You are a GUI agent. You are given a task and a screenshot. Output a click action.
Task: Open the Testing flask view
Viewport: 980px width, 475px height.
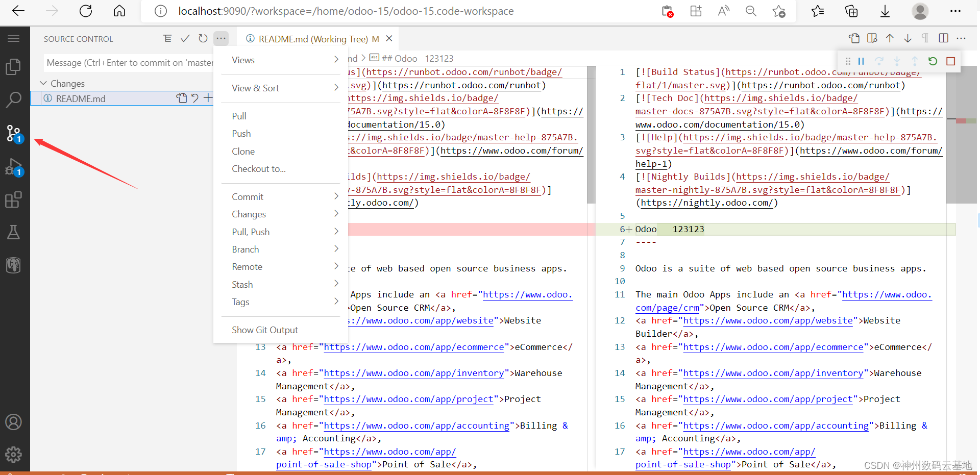tap(14, 232)
